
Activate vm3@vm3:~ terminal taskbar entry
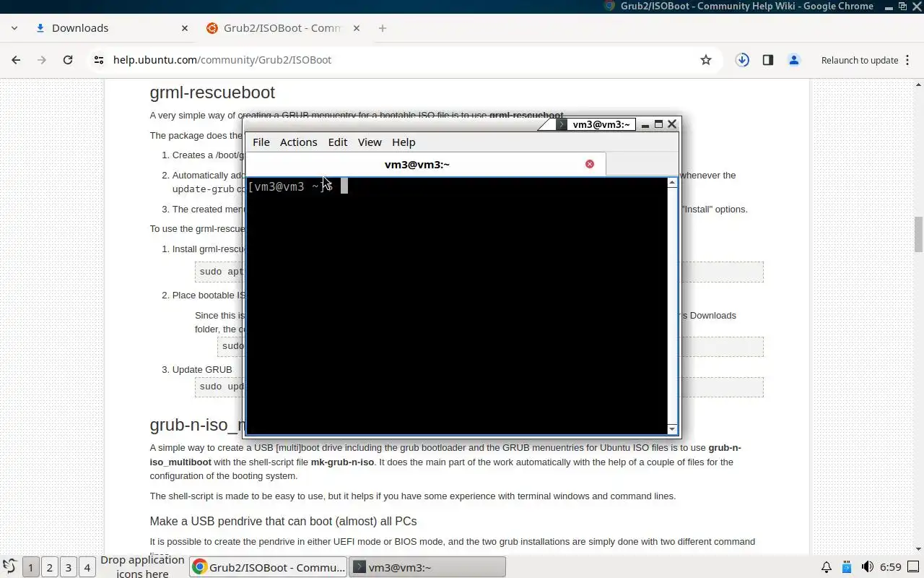pos(427,567)
